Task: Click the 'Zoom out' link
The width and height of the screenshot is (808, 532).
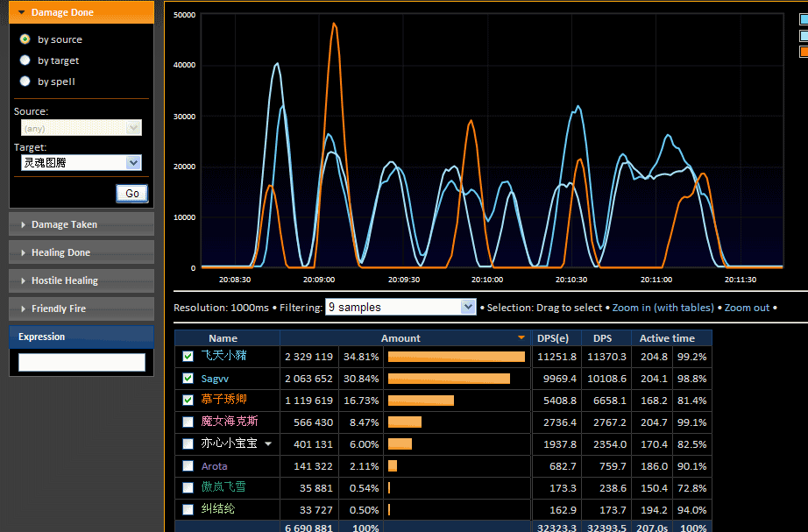Action: click(747, 308)
